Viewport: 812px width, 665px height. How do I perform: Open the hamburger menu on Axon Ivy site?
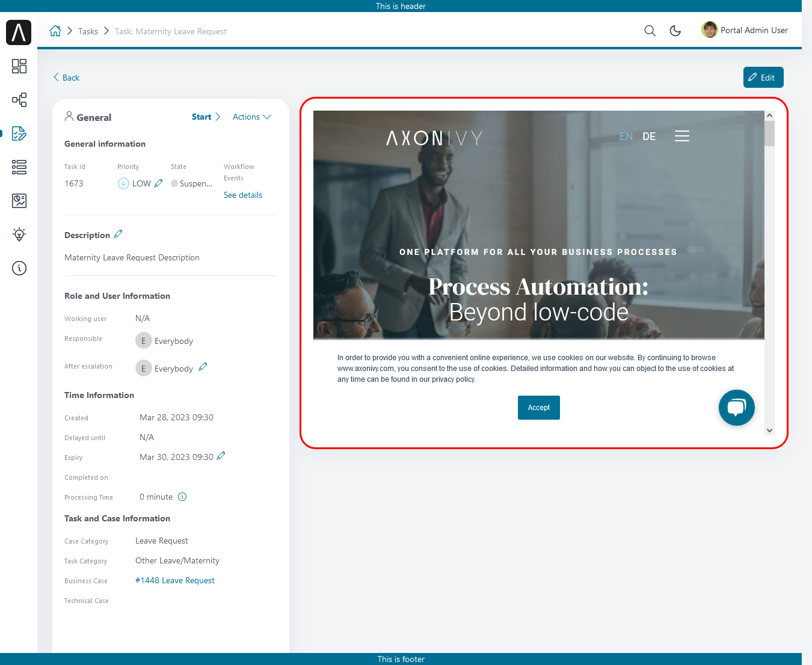[x=682, y=136]
